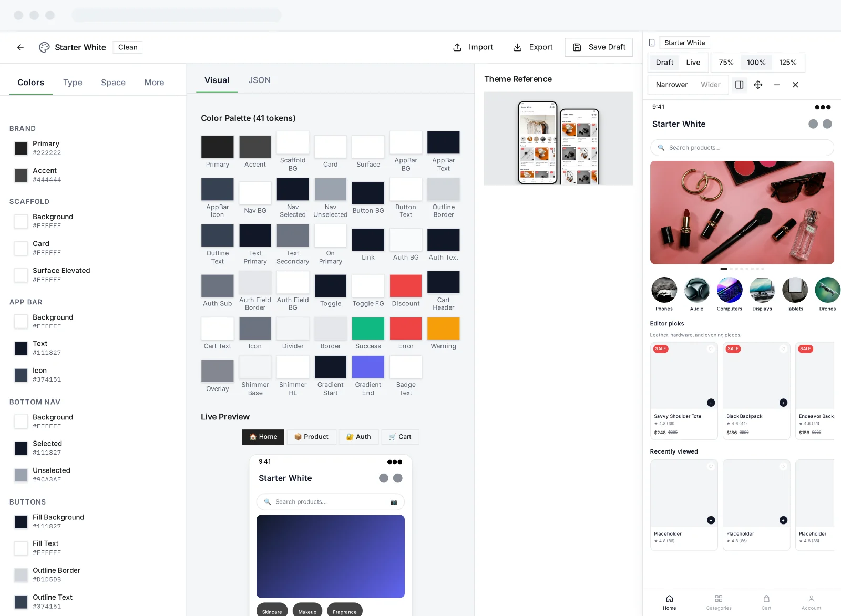
Task: Show the Cart live preview screen
Action: click(400, 437)
